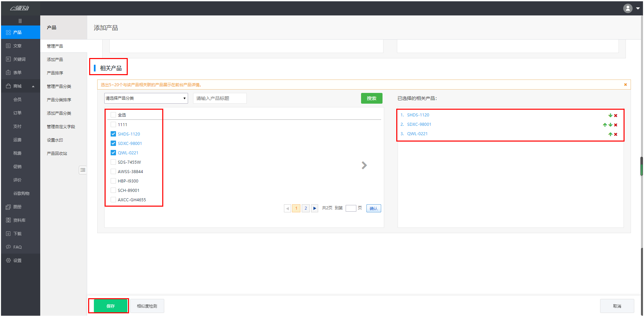Uncheck the SHDS-1120 product checkbox
Image resolution: width=644 pixels, height=316 pixels.
point(113,134)
